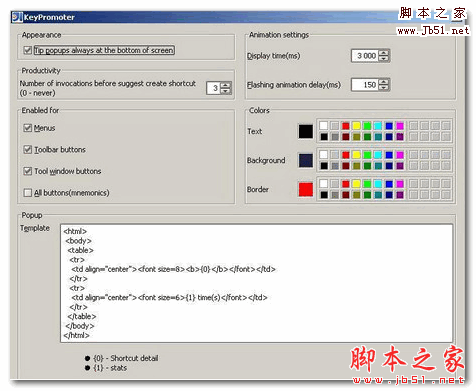This screenshot has width=476, height=391.
Task: Pick red in the Border color palette
Action: (346, 184)
